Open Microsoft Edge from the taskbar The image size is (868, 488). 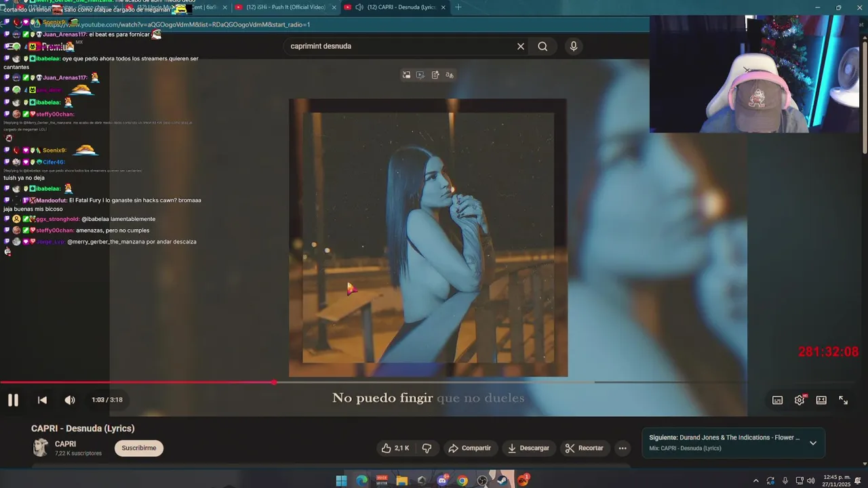[361, 481]
